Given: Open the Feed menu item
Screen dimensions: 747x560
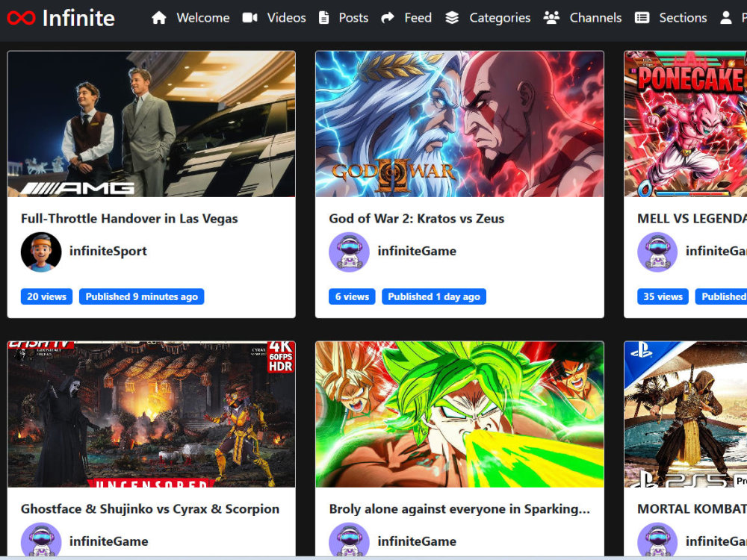Looking at the screenshot, I should pos(418,18).
